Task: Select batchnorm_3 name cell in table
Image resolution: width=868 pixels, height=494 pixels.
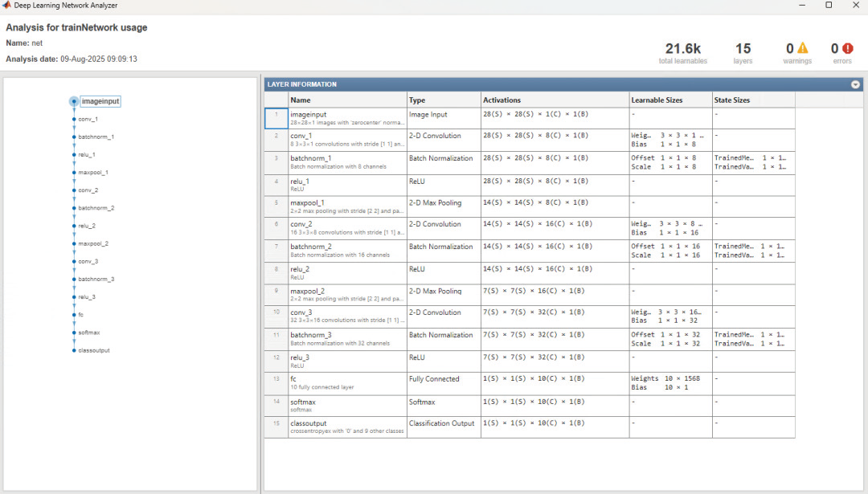Action: click(x=348, y=338)
